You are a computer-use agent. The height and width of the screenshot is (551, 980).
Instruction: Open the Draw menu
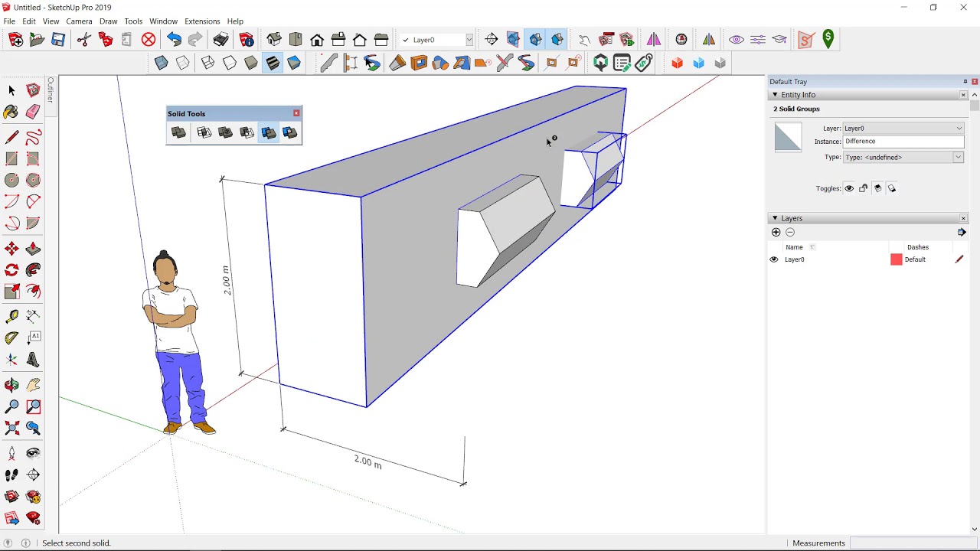pos(109,21)
